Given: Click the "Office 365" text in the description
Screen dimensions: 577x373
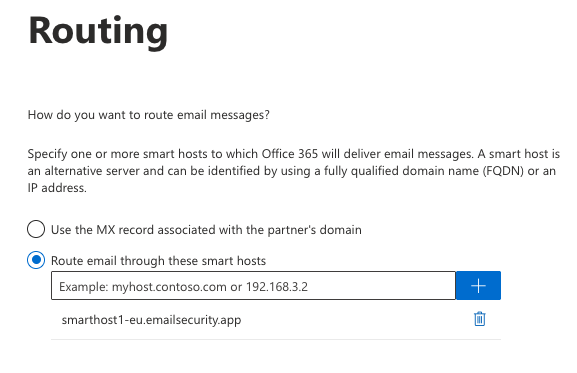Looking at the screenshot, I should 290,153.
